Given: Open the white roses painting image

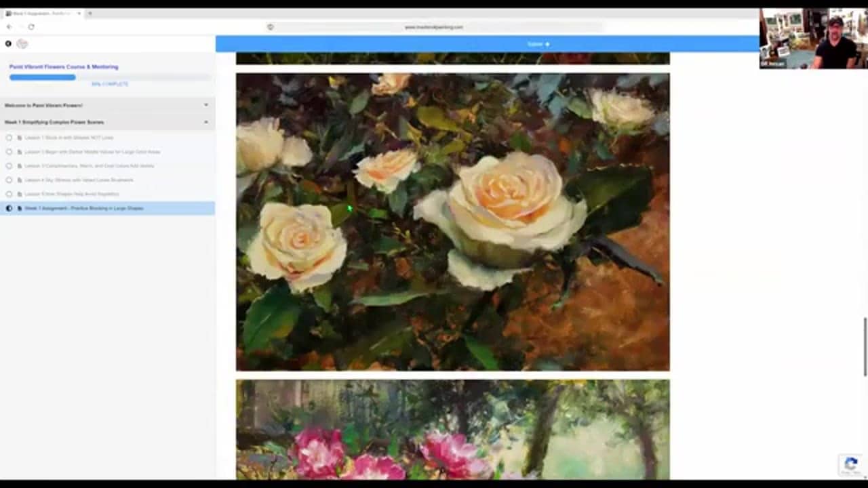Looking at the screenshot, I should tap(452, 222).
